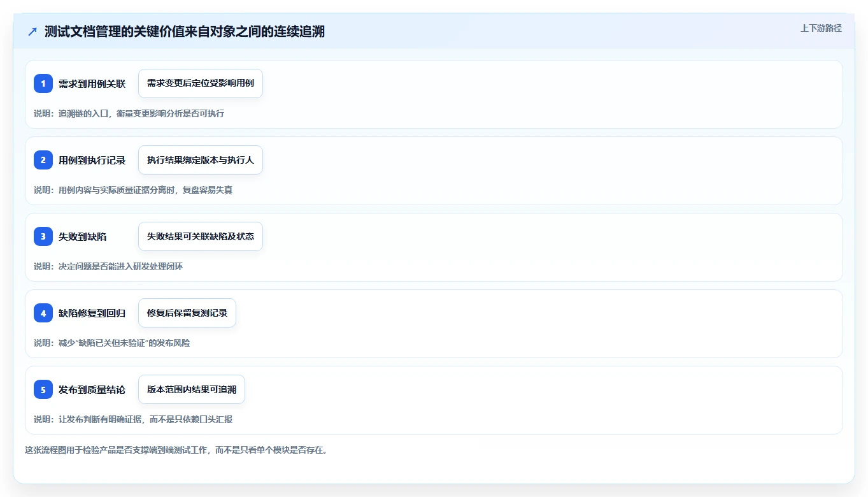Click the note about 复盘容易失真
Viewport: 868px width, 497px height.
pos(133,190)
